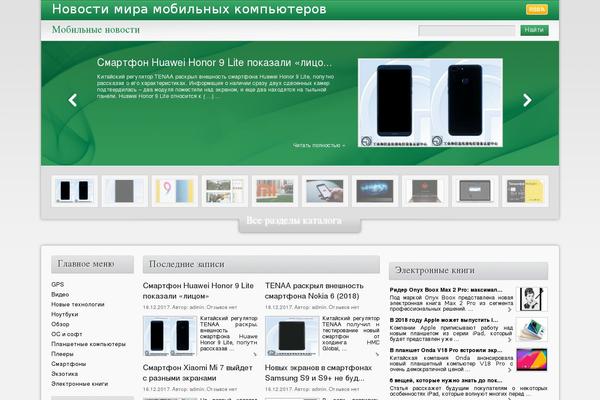Open the В 2018 году Apple article
The image size is (600, 400).
tap(444, 320)
